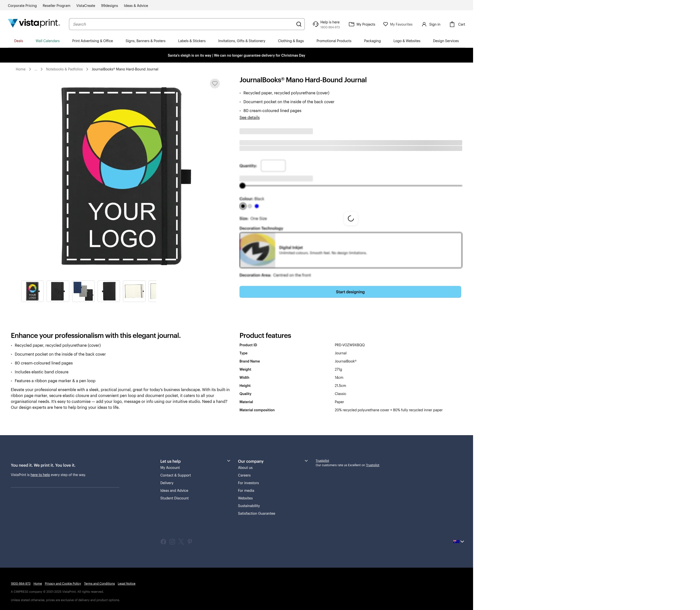The width and height of the screenshot is (700, 610).
Task: Collapse the Our company section
Action: click(x=306, y=461)
